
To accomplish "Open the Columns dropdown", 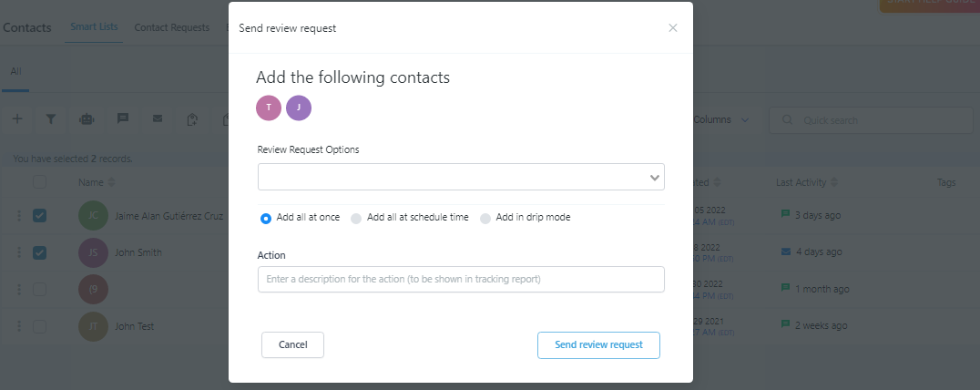I will tap(720, 119).
